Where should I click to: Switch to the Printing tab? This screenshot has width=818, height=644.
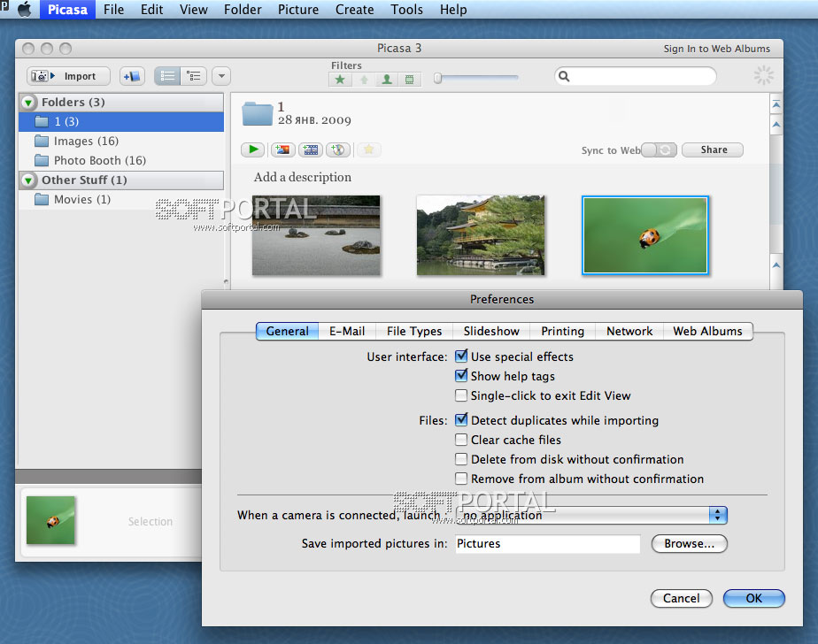point(562,331)
